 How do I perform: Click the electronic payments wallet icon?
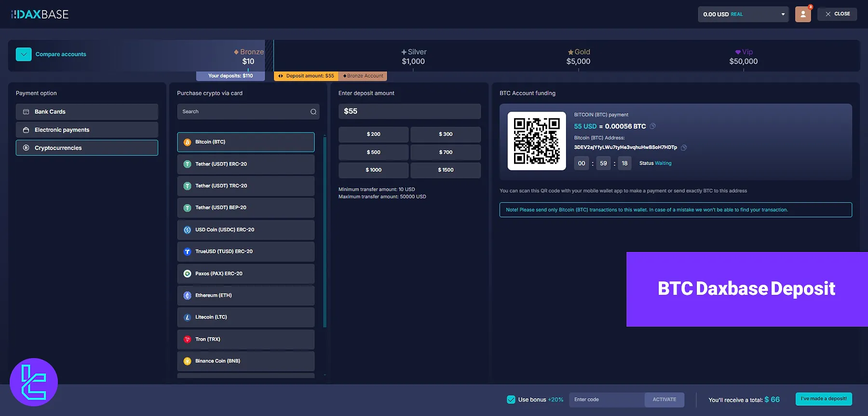point(26,130)
